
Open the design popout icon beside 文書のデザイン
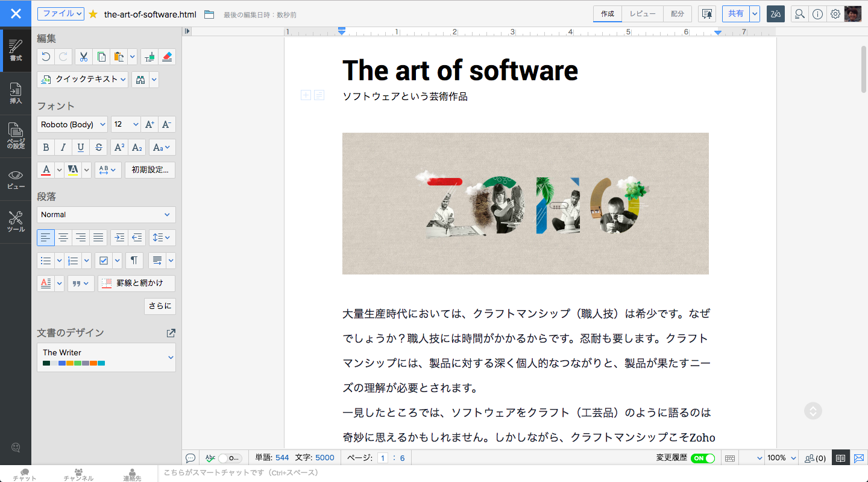[x=171, y=333]
